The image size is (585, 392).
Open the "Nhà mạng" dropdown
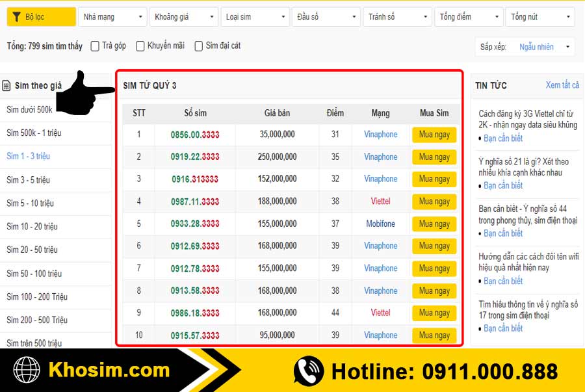click(112, 17)
